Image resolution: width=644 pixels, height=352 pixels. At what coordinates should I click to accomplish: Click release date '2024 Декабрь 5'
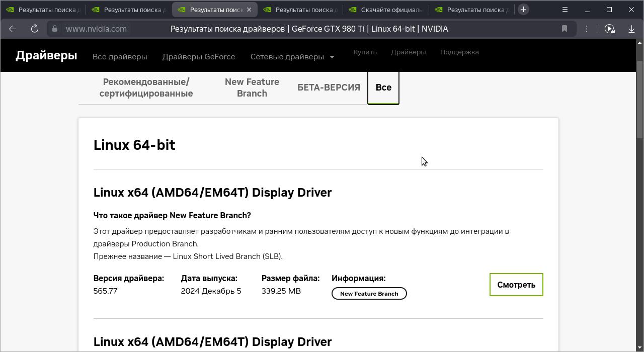[211, 291]
